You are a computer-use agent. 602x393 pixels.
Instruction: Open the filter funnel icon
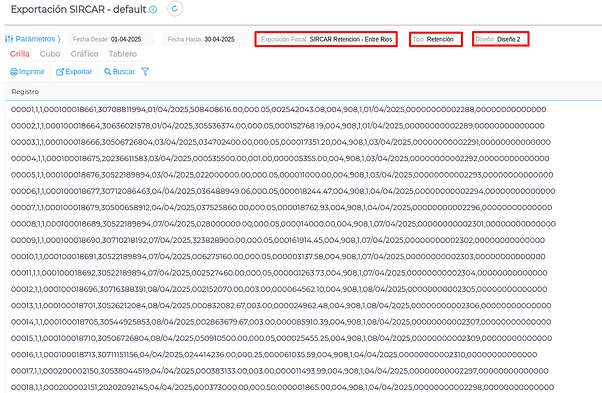click(145, 71)
